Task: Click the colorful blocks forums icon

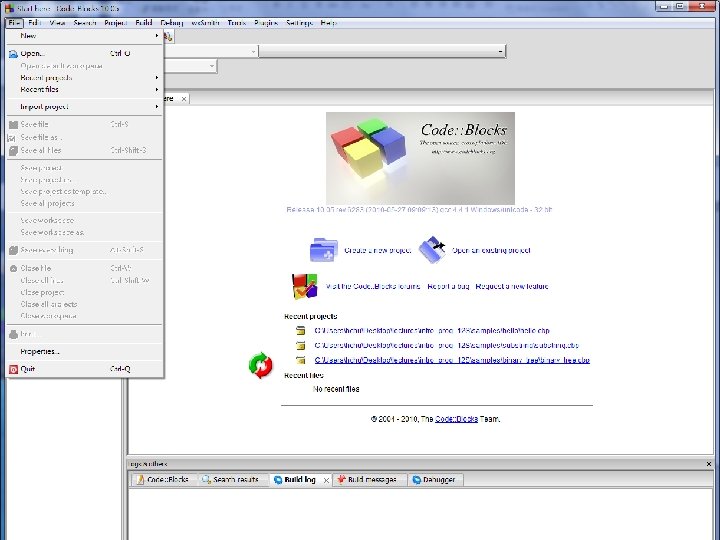Action: point(304,286)
